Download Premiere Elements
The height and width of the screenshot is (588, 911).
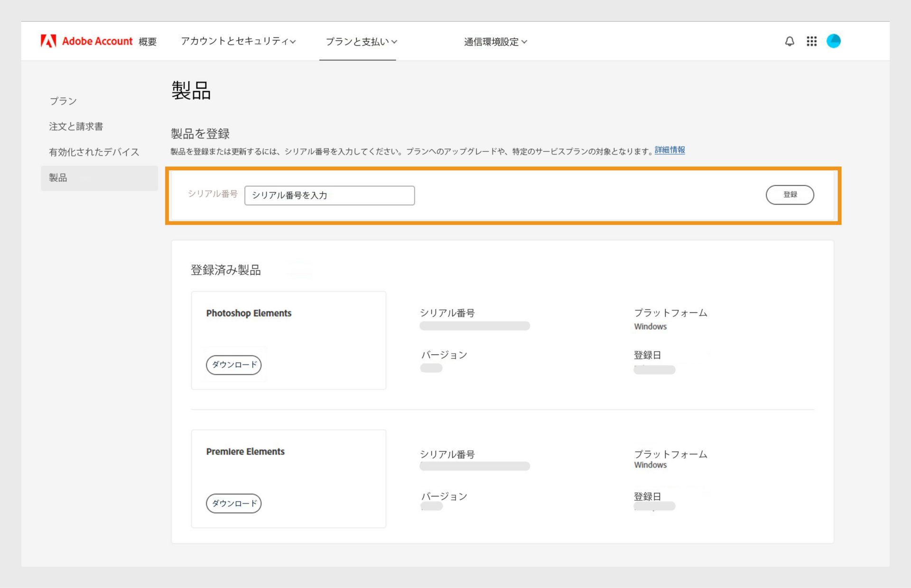234,503
